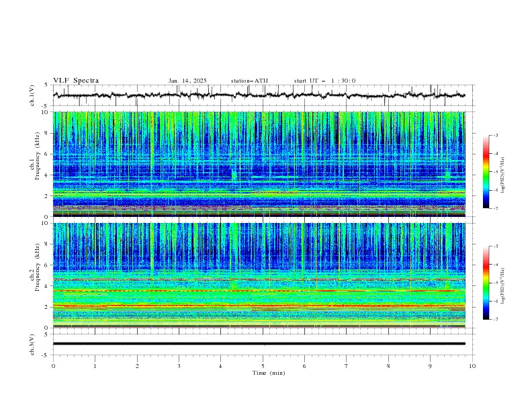Click the "start UT = 1 :30: 0" text
Screen dimensions: 532x411
click(x=324, y=81)
